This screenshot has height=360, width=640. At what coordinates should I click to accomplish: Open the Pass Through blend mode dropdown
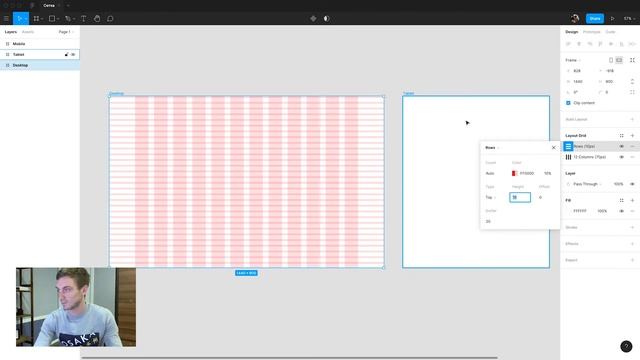pyautogui.click(x=587, y=184)
